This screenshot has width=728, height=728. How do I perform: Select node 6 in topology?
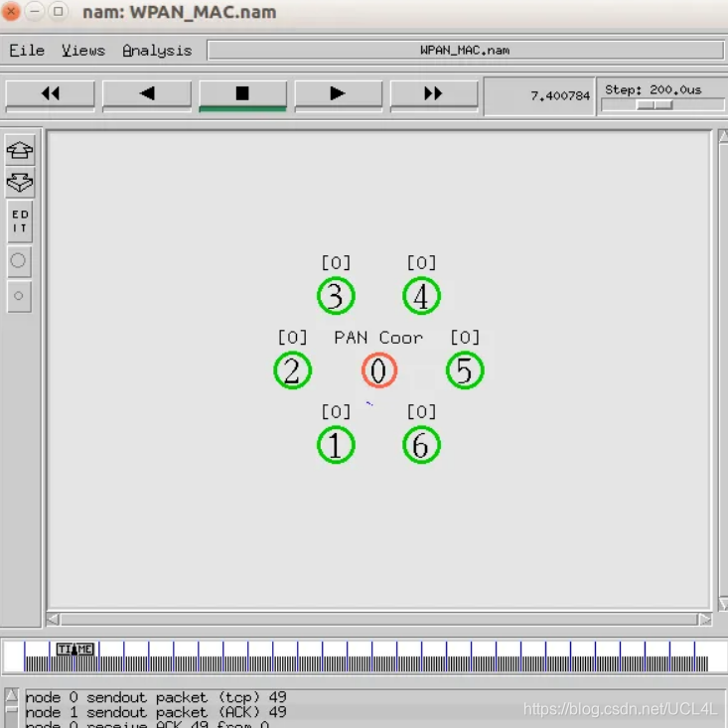coord(421,445)
